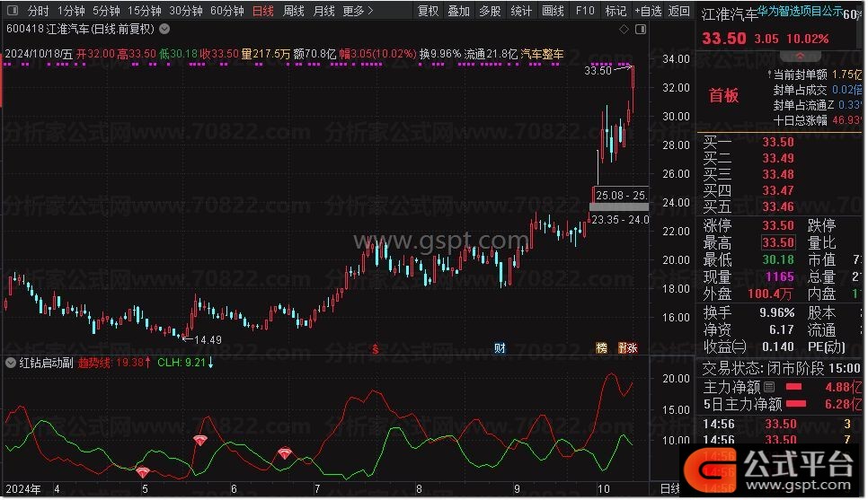Open the 华为智选项目公示 news link
Viewport: 868px width, 500px height.
pos(800,10)
